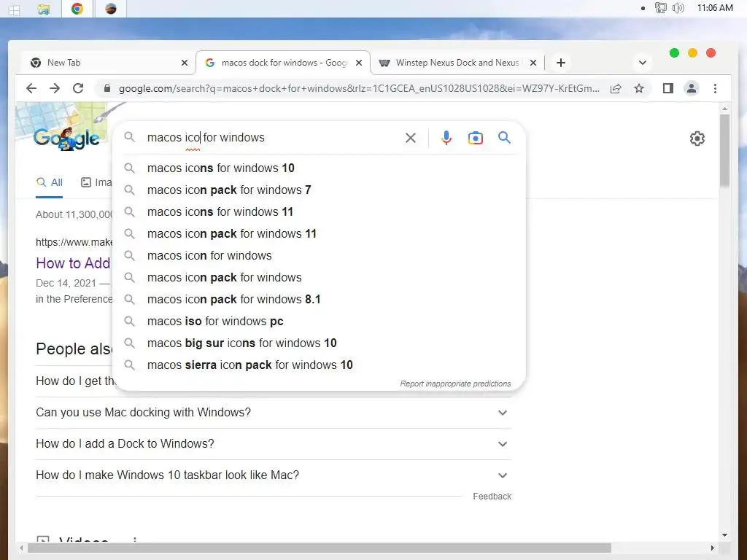Select the macos dock for windows tab
The image size is (747, 560).
(282, 63)
